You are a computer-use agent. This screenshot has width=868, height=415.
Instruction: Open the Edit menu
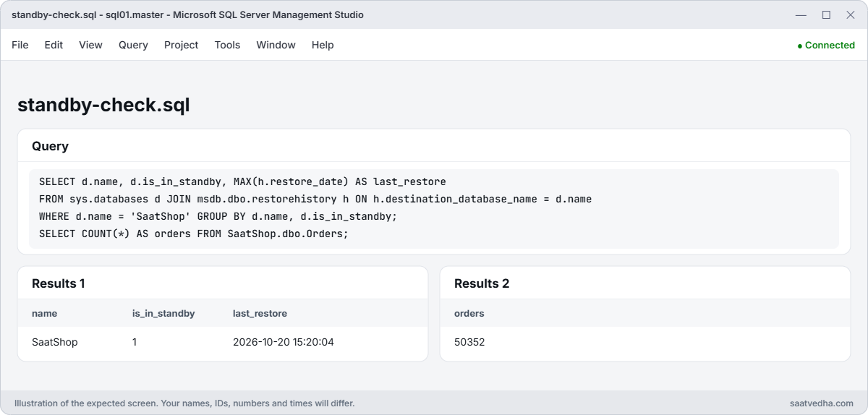pyautogui.click(x=54, y=45)
